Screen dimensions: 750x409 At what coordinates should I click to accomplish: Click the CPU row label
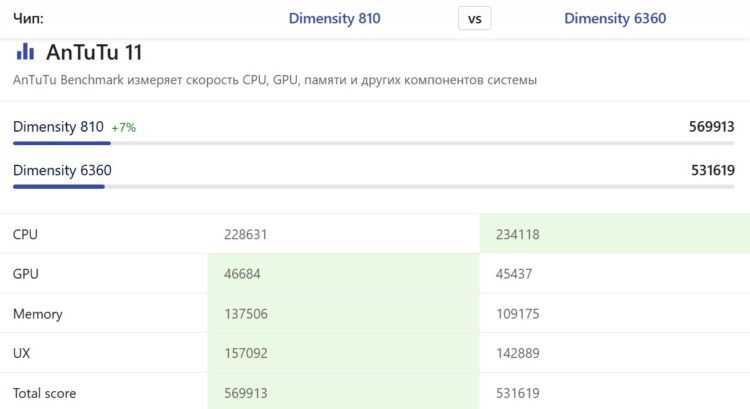click(x=25, y=234)
